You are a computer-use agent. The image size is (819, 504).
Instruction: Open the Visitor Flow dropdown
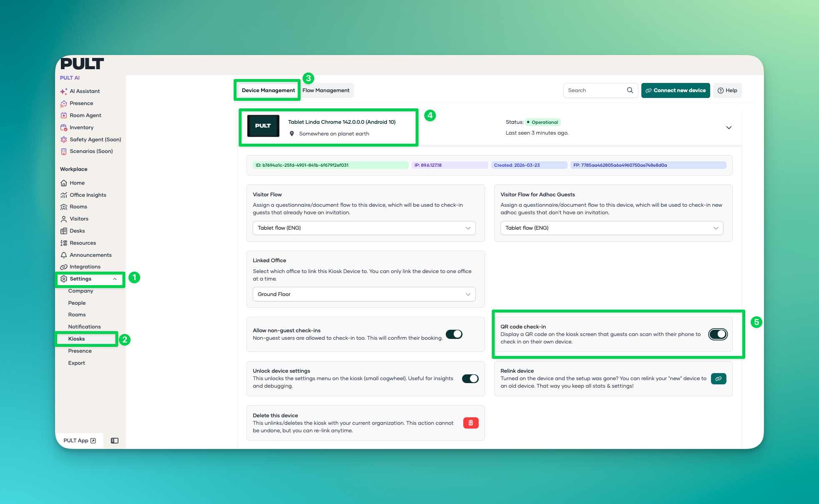[x=364, y=228]
